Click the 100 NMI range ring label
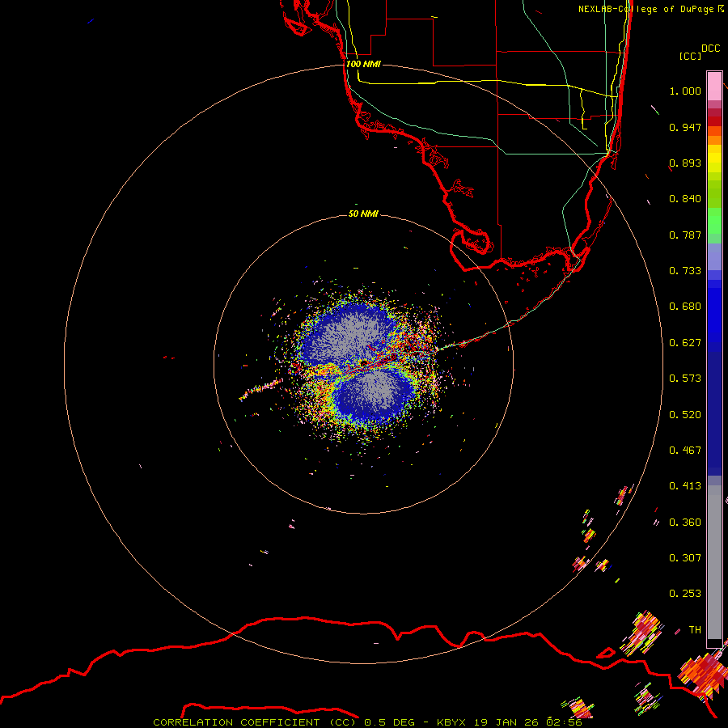The height and width of the screenshot is (728, 728). coord(363,64)
